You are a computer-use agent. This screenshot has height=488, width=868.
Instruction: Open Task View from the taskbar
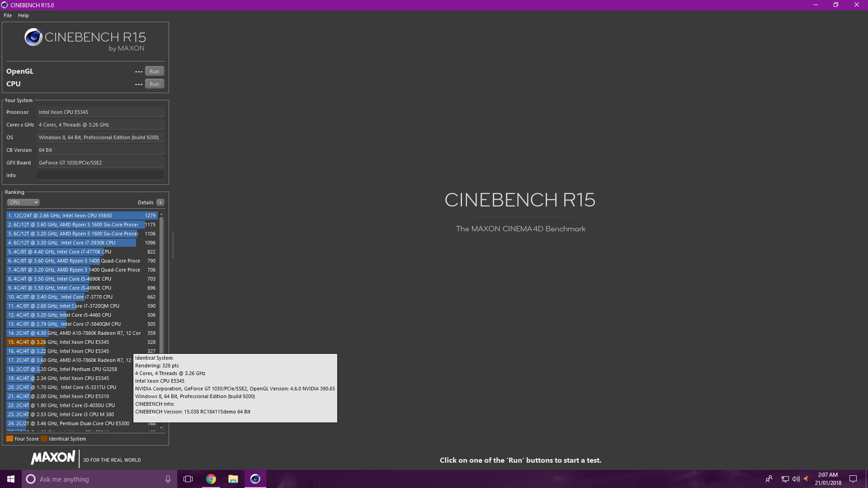point(188,479)
